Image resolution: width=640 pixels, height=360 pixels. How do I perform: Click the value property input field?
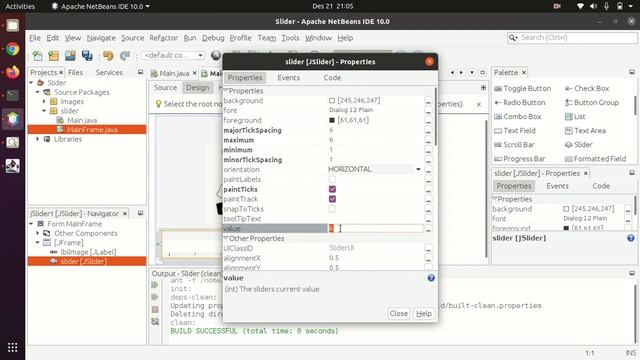click(x=376, y=229)
